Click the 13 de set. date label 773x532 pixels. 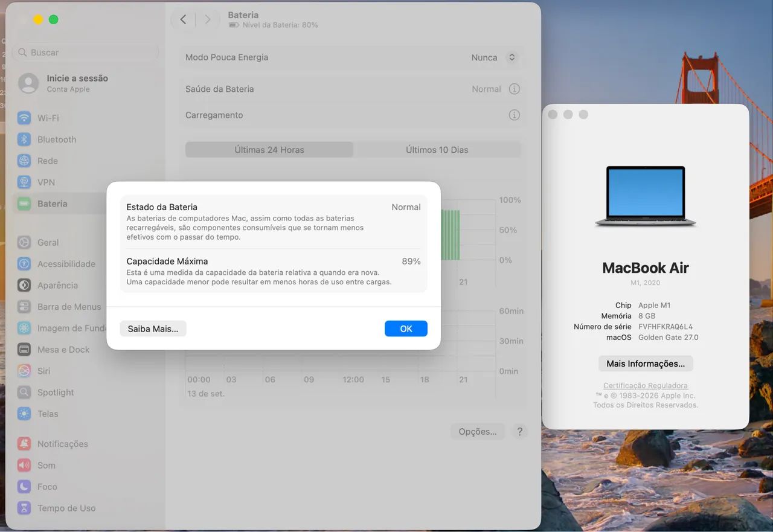[206, 394]
